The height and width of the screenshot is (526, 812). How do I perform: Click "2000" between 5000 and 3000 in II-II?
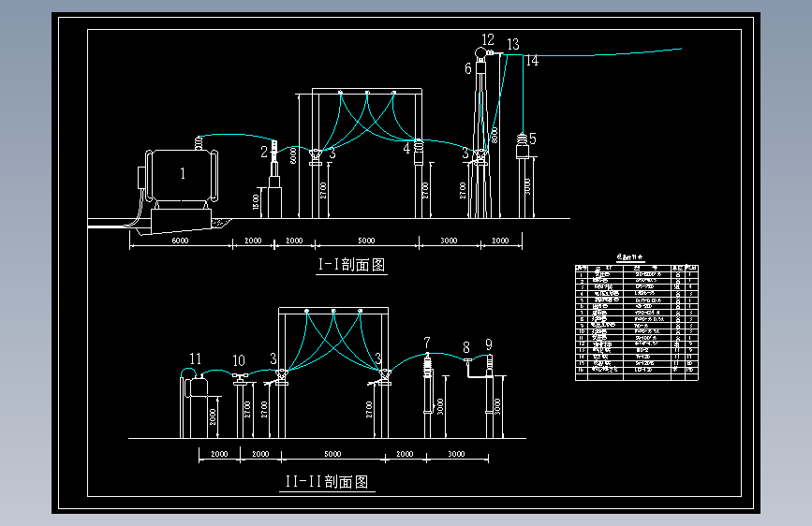coord(405,454)
